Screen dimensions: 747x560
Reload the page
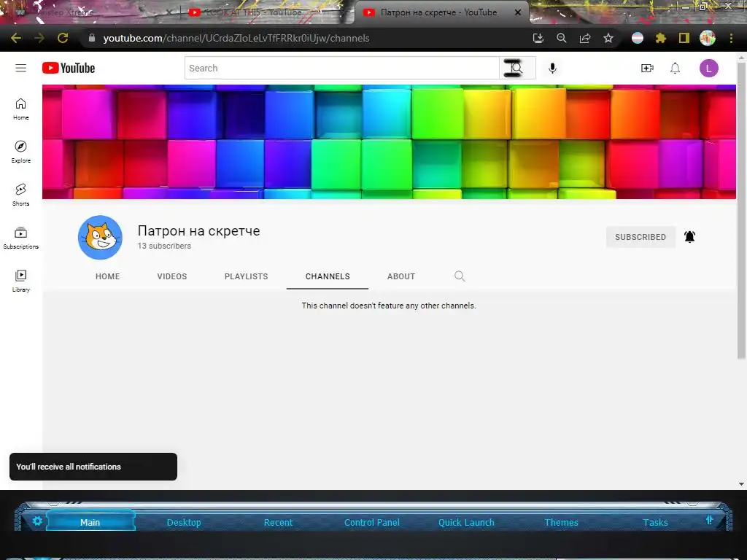pos(63,38)
